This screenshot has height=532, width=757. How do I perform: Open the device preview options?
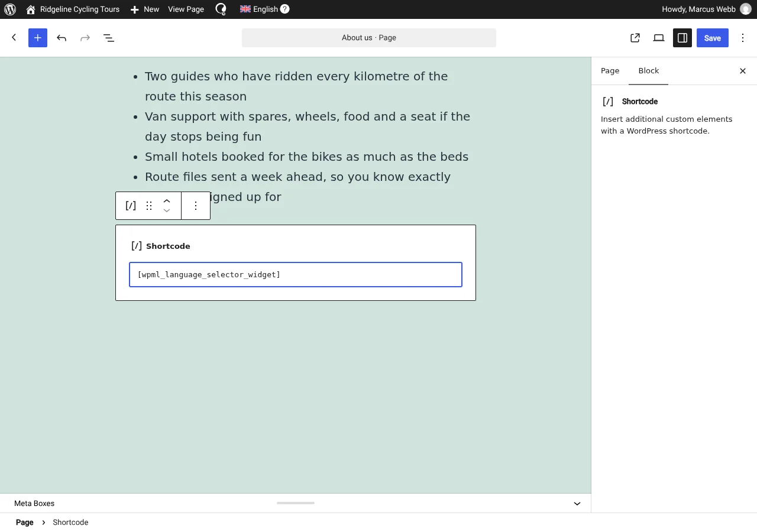coord(659,38)
